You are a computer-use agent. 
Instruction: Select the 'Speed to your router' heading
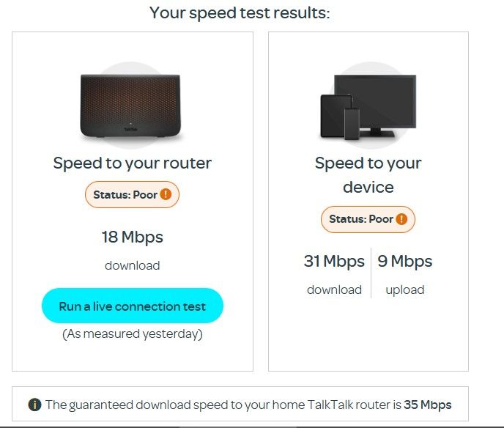[132, 163]
